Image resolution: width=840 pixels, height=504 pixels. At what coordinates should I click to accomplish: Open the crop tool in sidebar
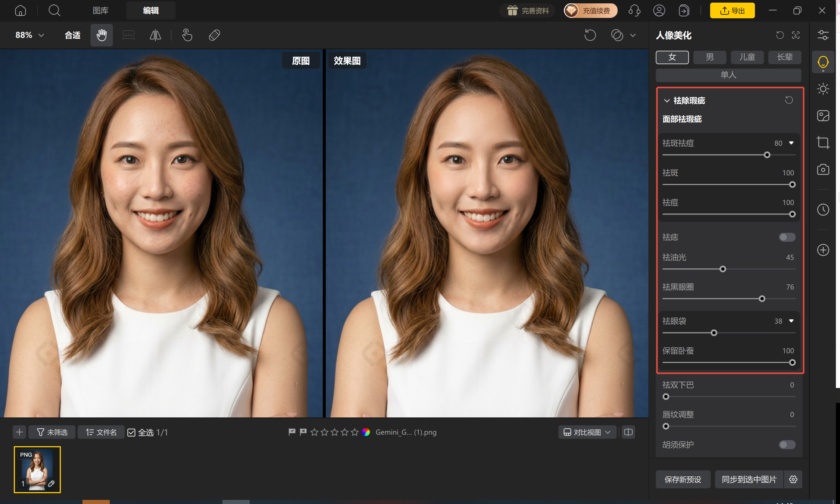pyautogui.click(x=823, y=143)
